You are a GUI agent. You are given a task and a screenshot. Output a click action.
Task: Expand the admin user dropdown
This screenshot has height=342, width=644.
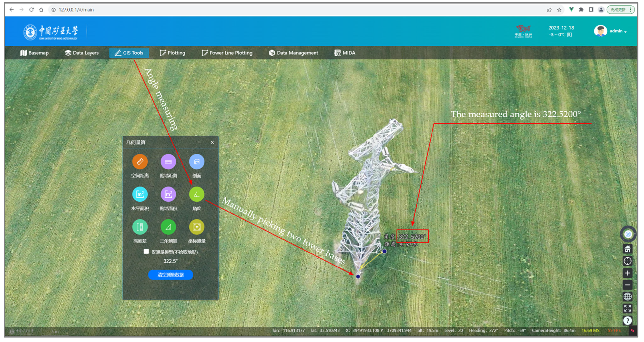pyautogui.click(x=618, y=31)
